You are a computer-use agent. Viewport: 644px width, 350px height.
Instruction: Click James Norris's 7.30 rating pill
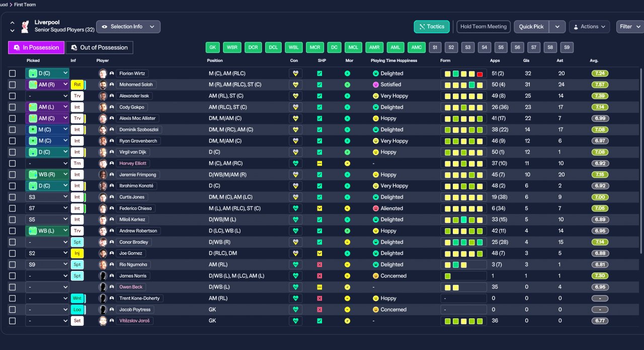(600, 276)
